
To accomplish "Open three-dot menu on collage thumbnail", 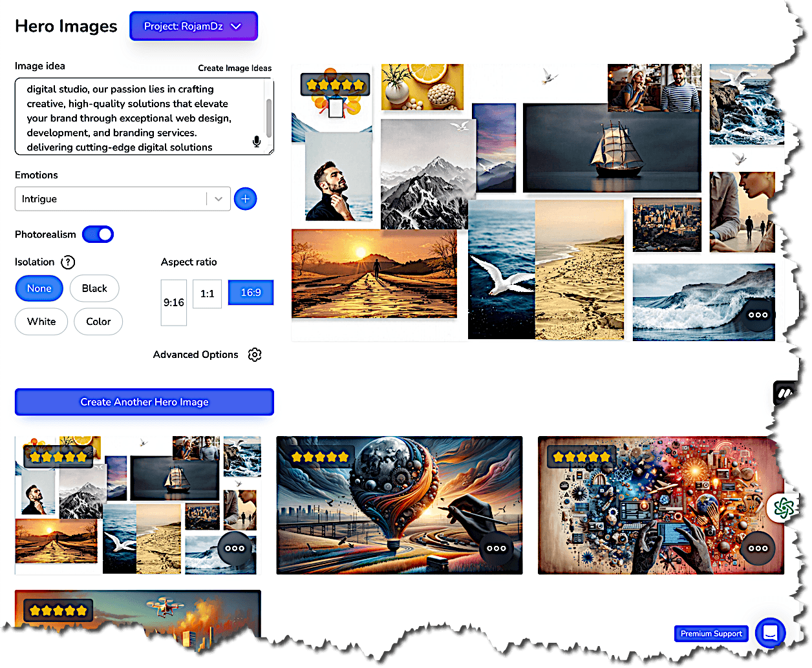I will (x=235, y=548).
